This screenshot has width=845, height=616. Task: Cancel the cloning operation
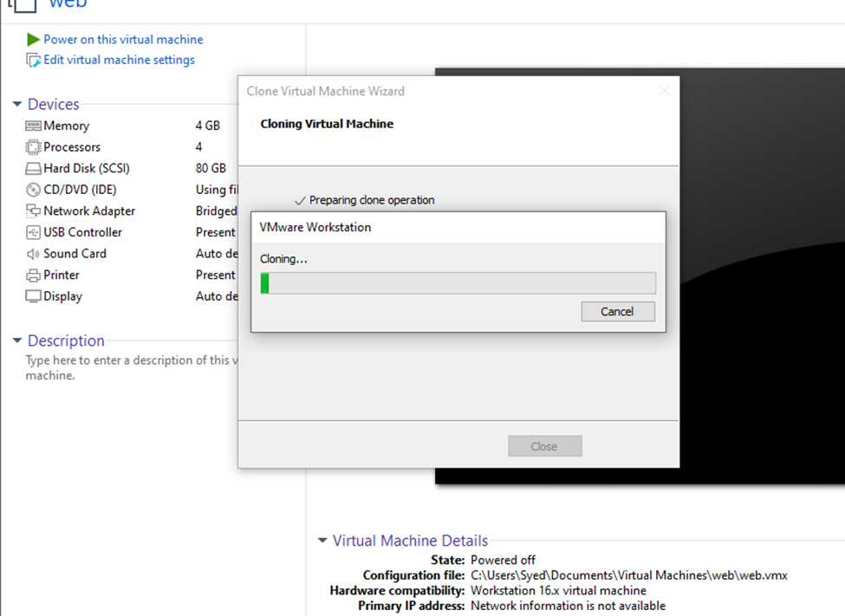pyautogui.click(x=617, y=312)
